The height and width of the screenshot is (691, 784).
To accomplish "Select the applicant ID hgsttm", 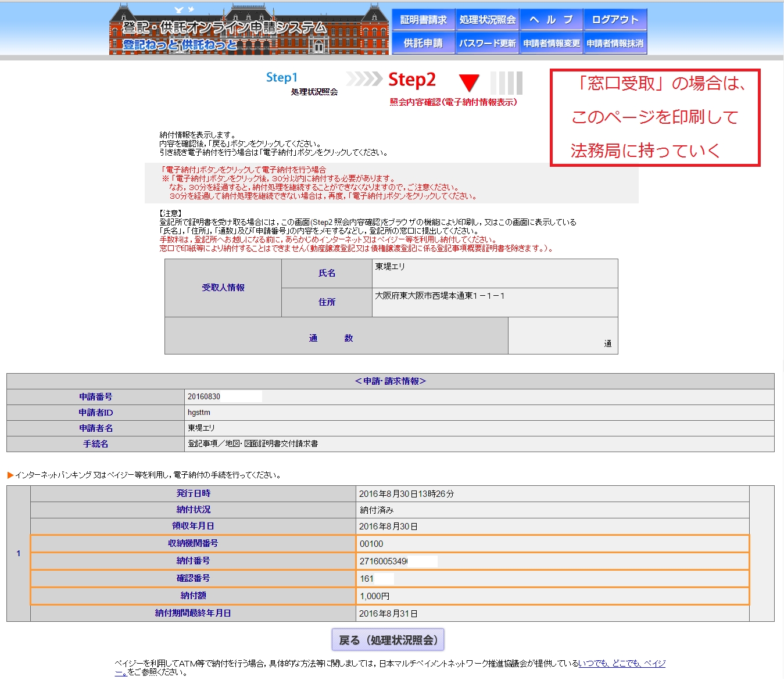I will pyautogui.click(x=199, y=413).
